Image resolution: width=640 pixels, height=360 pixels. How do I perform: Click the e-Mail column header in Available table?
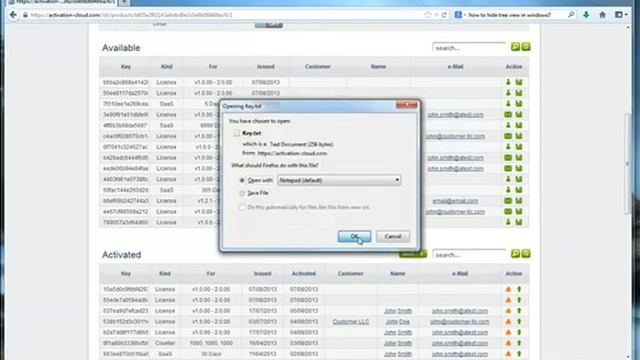455,67
